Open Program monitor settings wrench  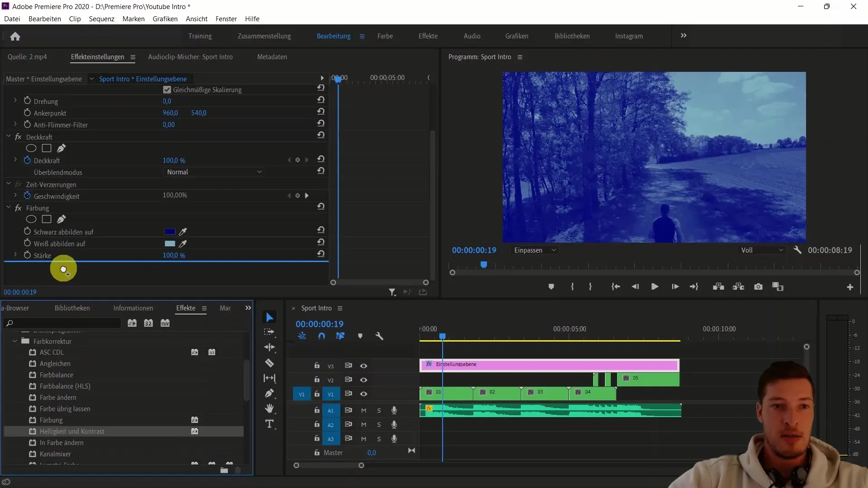point(797,250)
